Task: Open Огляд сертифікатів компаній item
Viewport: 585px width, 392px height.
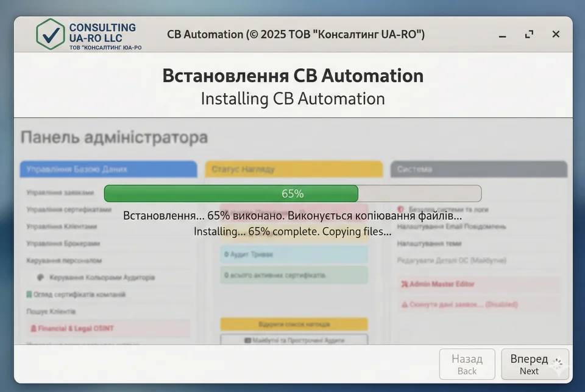Action: coord(79,295)
